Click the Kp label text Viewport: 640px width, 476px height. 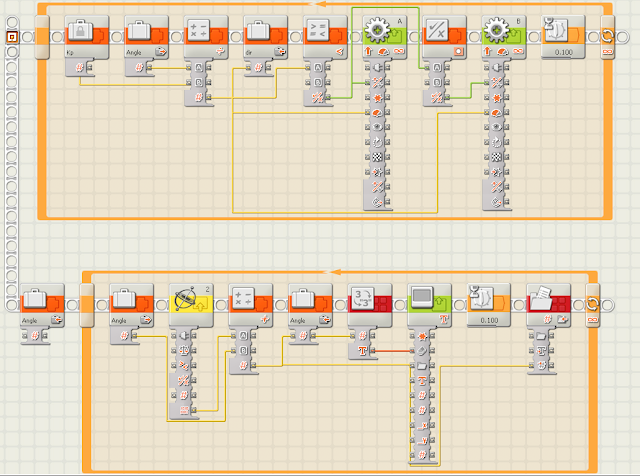tap(70, 52)
